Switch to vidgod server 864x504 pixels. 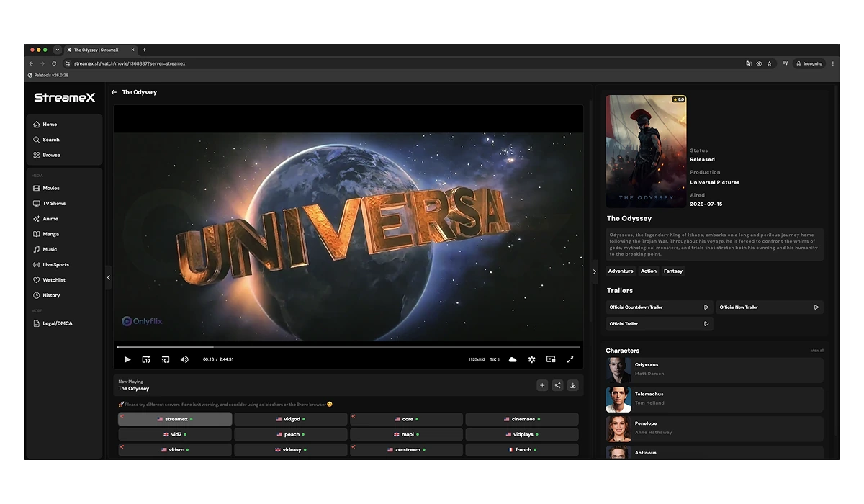pyautogui.click(x=291, y=419)
